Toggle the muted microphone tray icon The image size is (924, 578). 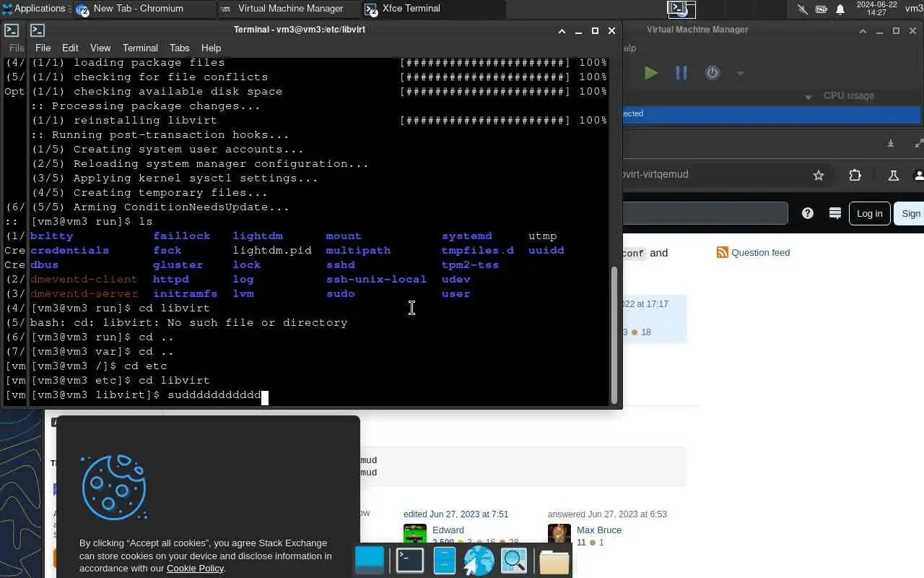point(803,9)
